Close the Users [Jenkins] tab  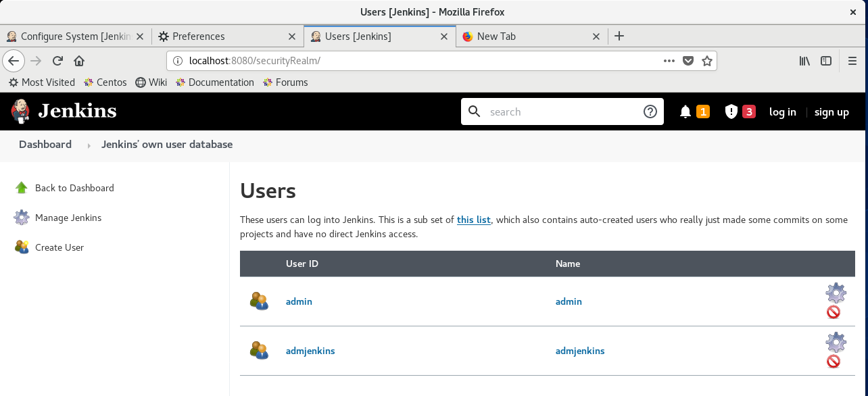point(444,36)
